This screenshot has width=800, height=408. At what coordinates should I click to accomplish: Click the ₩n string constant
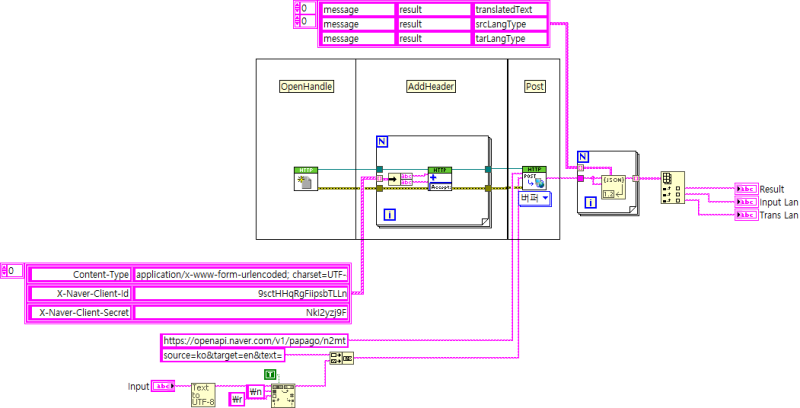[256, 392]
